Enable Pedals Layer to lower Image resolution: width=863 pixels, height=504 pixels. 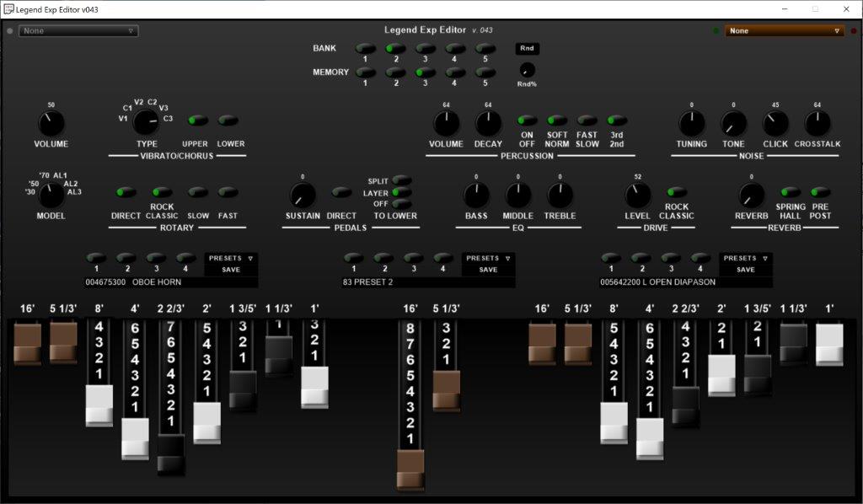click(x=402, y=192)
